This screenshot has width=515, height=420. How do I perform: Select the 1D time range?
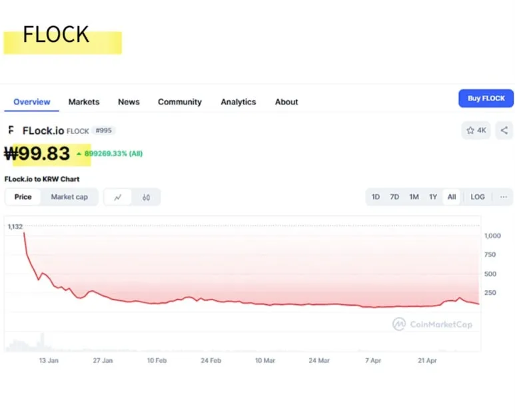coord(376,197)
